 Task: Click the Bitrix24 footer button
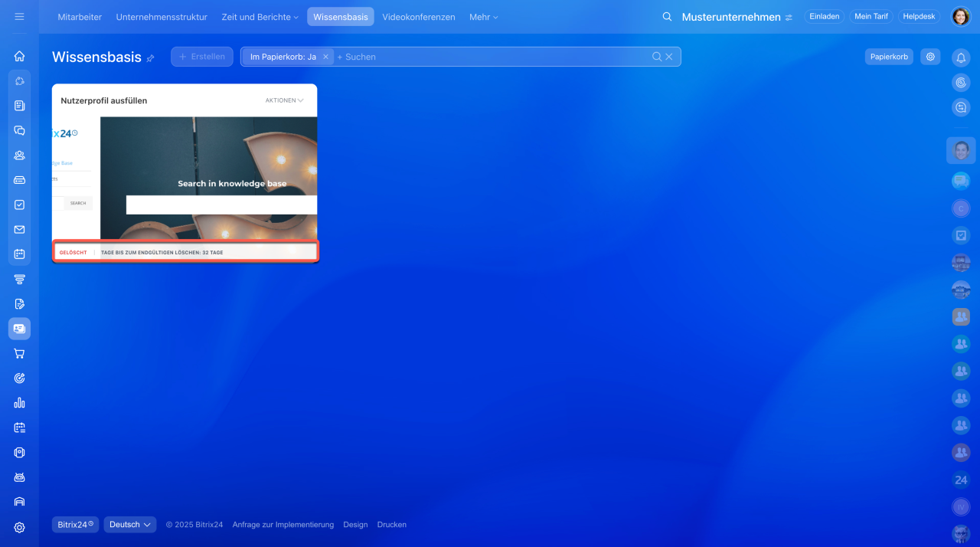[x=76, y=525]
